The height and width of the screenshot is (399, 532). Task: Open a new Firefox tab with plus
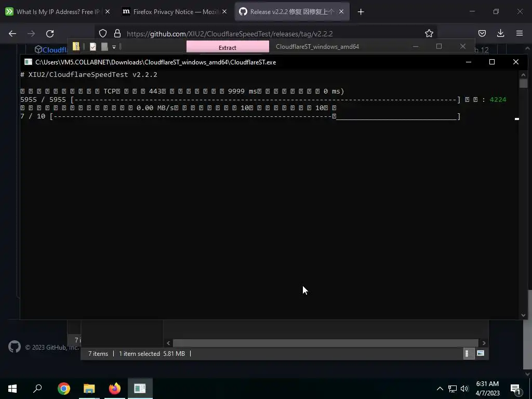point(361,12)
